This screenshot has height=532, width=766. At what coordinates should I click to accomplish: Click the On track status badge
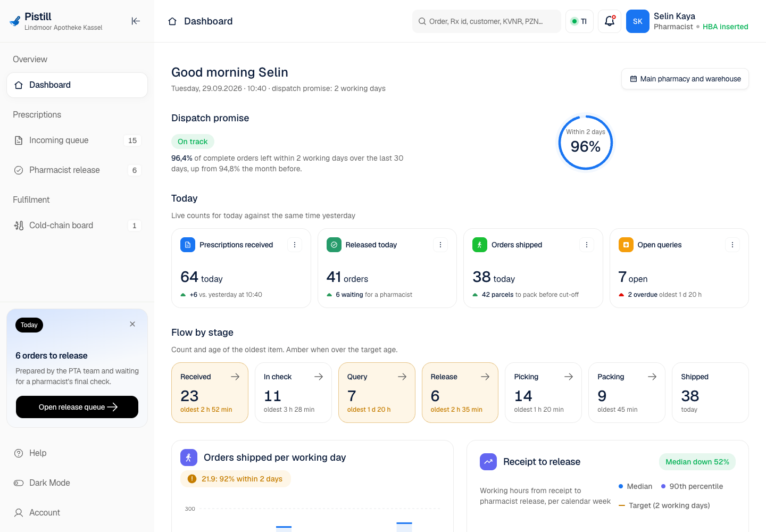tap(193, 142)
